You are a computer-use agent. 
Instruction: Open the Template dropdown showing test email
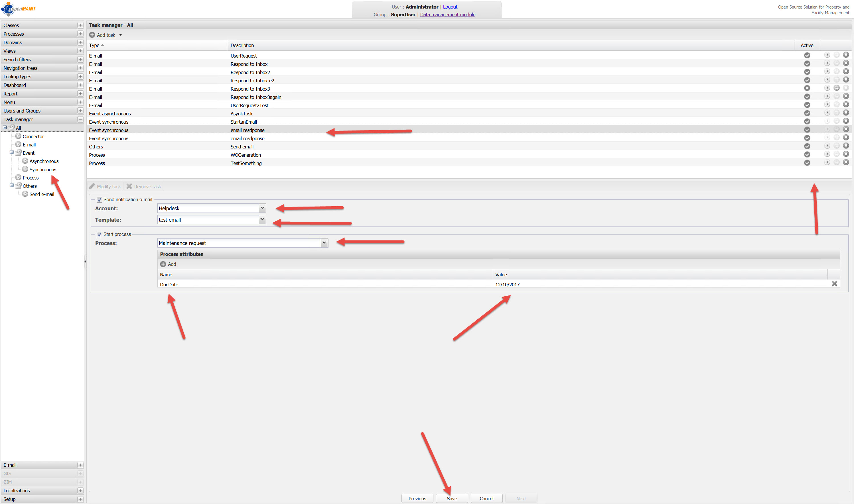click(262, 219)
